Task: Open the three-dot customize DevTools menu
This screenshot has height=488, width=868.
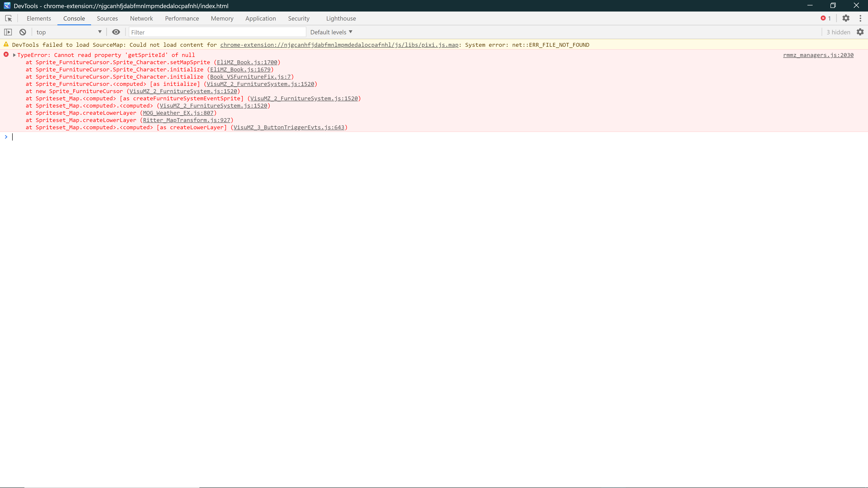Action: (x=860, y=18)
